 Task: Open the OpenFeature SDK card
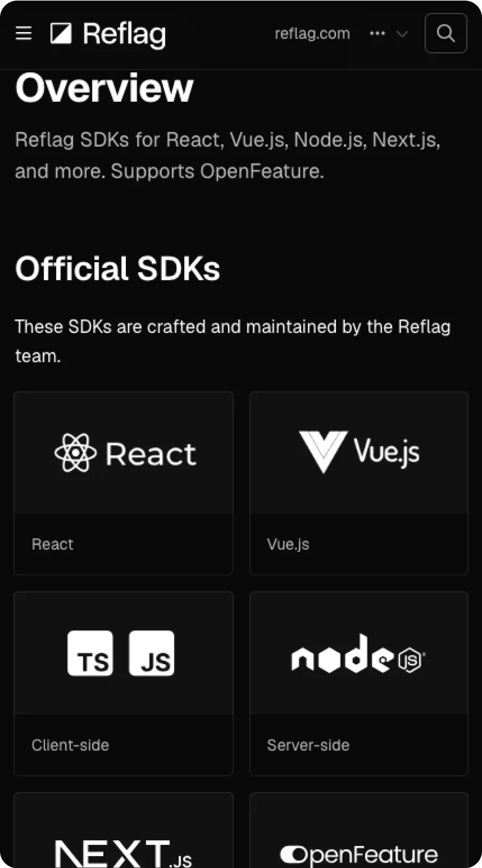[x=359, y=830]
